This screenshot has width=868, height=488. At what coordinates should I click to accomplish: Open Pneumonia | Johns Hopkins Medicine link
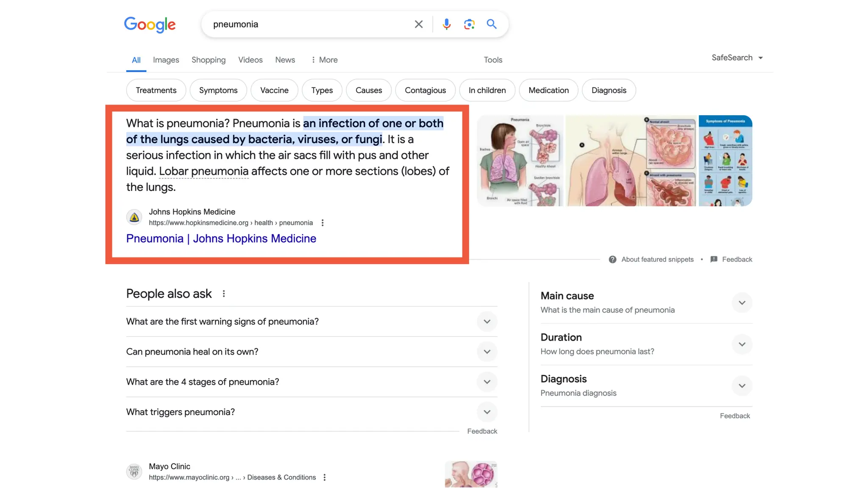(x=221, y=238)
